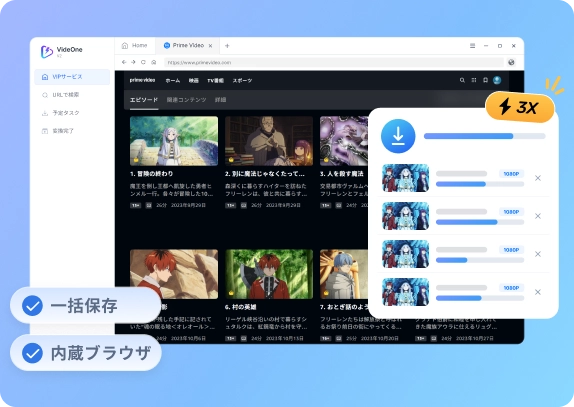Open episode 6 村の英雄 thumbnail
574x407 pixels.
pyautogui.click(x=269, y=274)
